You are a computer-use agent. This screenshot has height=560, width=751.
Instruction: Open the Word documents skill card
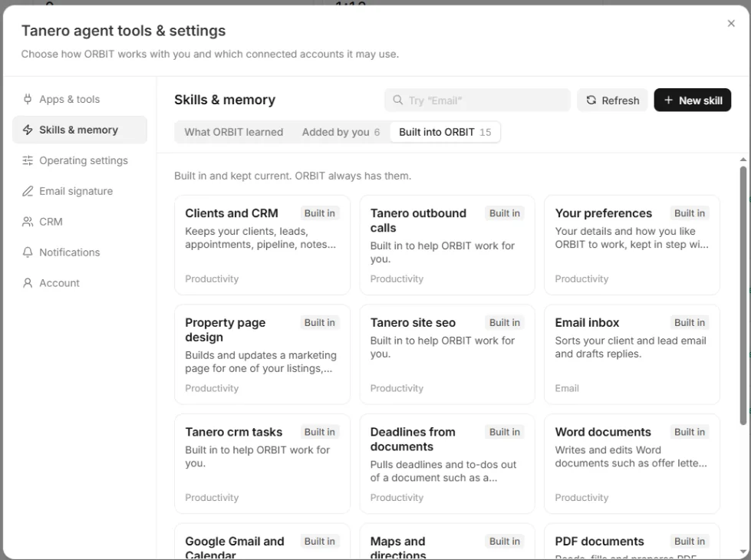[x=632, y=463]
